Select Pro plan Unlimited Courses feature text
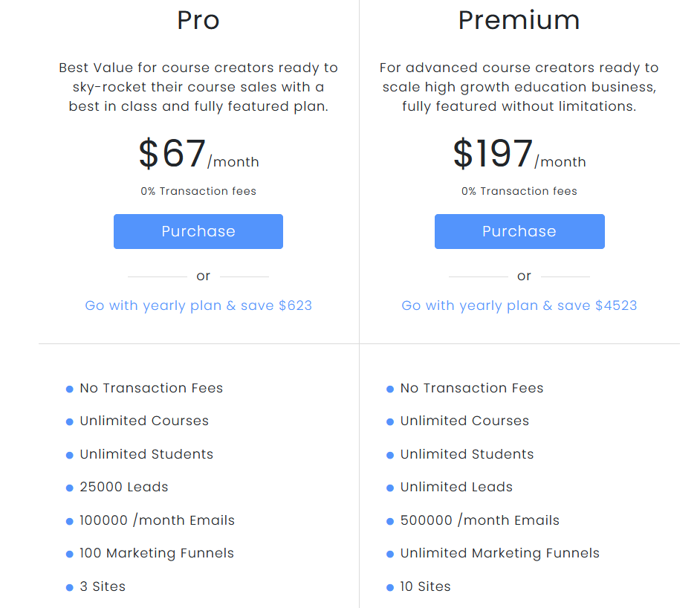Image resolution: width=700 pixels, height=608 pixels. tap(144, 421)
